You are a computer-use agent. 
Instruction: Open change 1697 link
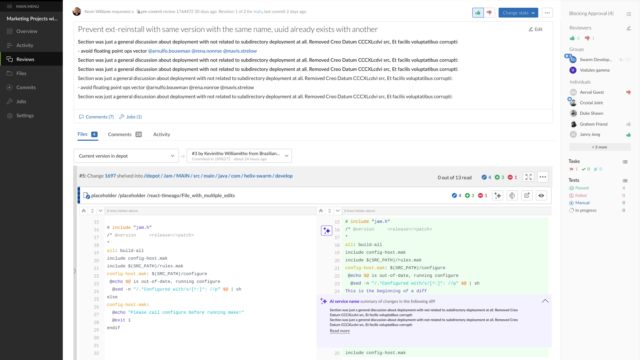(110, 176)
